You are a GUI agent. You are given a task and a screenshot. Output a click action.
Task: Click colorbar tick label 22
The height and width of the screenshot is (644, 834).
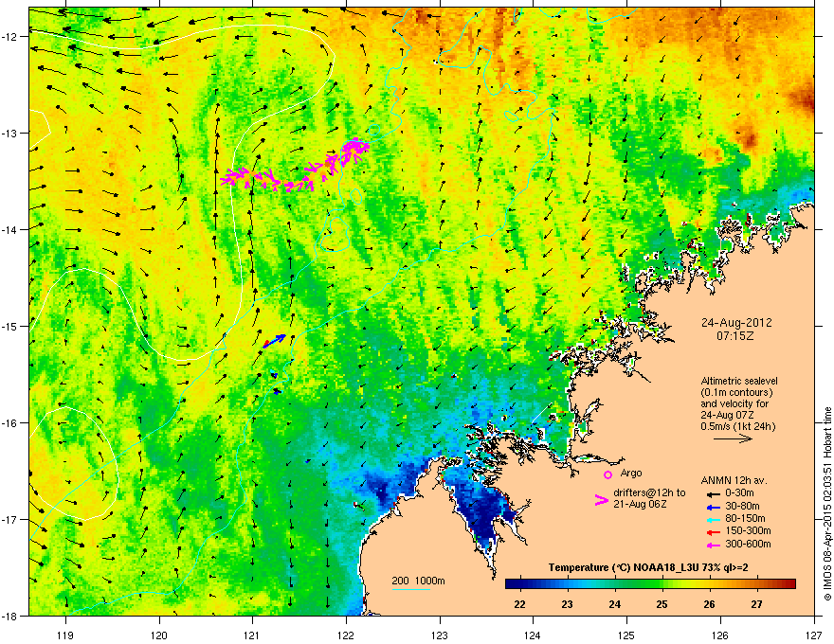(x=520, y=604)
